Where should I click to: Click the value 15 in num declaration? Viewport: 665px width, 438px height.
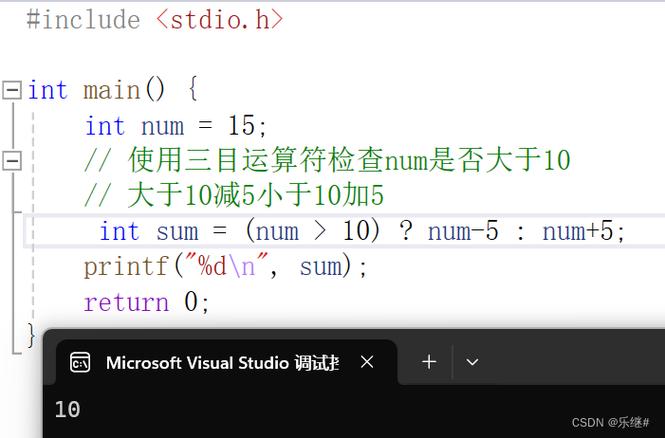pos(242,126)
